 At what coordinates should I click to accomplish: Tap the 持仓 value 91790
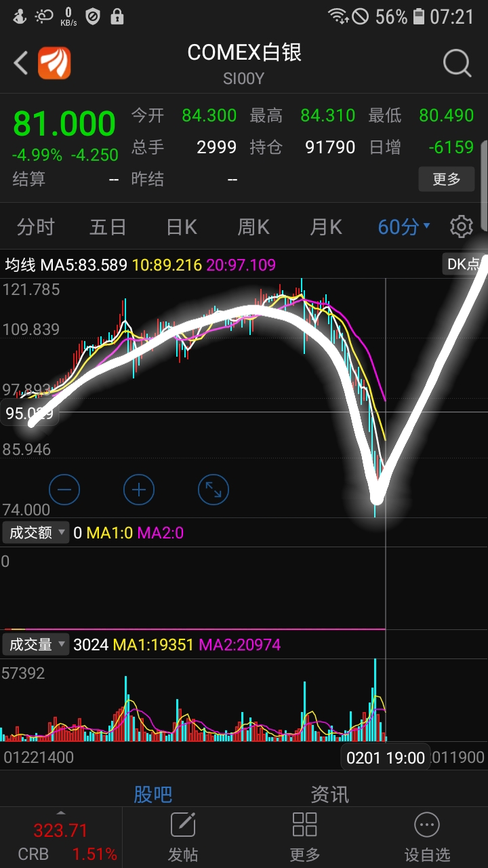point(330,146)
